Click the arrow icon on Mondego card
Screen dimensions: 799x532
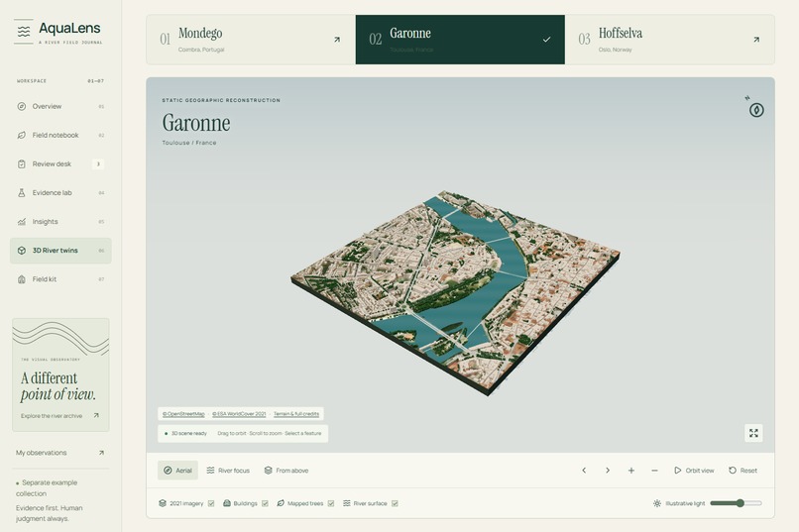pos(337,40)
